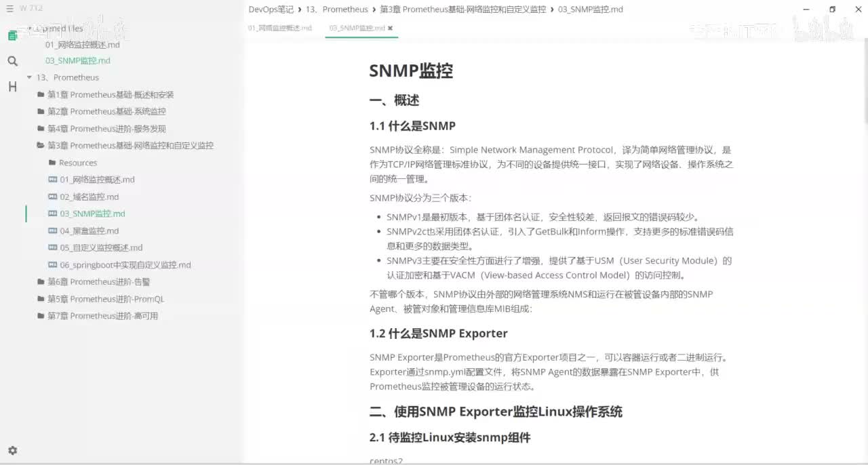Viewport: 868px width, 465px height.
Task: Click markdown icon of 06_springboot中实现自定义监控.md
Action: 53,265
